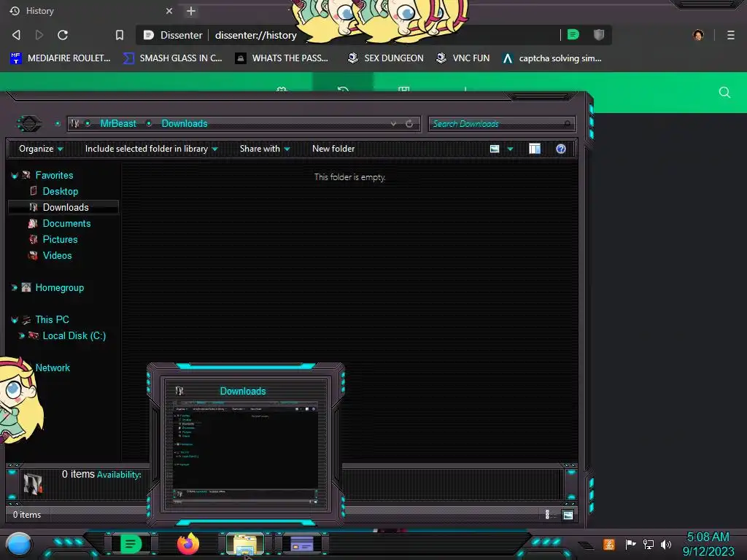Click the browser address bar showing dissenter://history
This screenshot has height=560, width=747.
click(x=348, y=35)
